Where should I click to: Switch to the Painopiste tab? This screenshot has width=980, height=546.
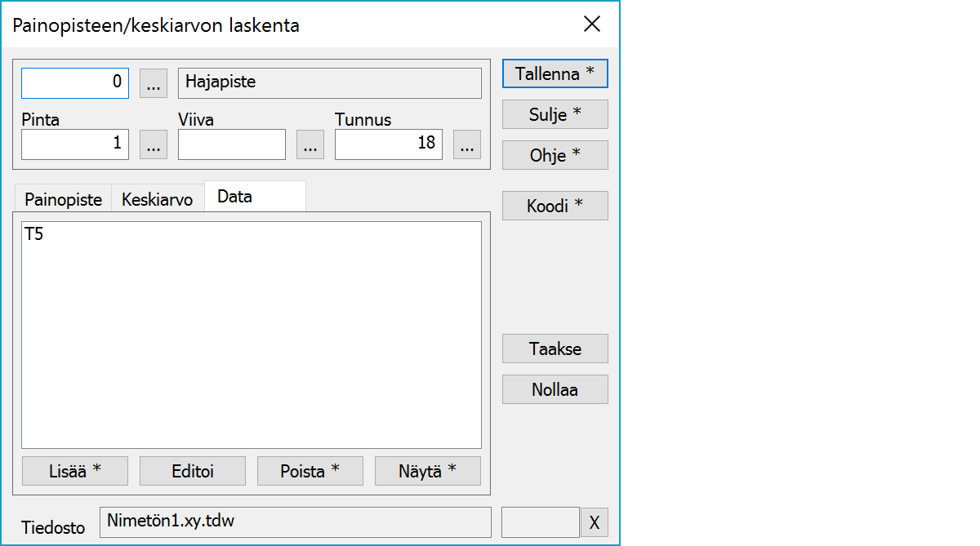[x=63, y=200]
